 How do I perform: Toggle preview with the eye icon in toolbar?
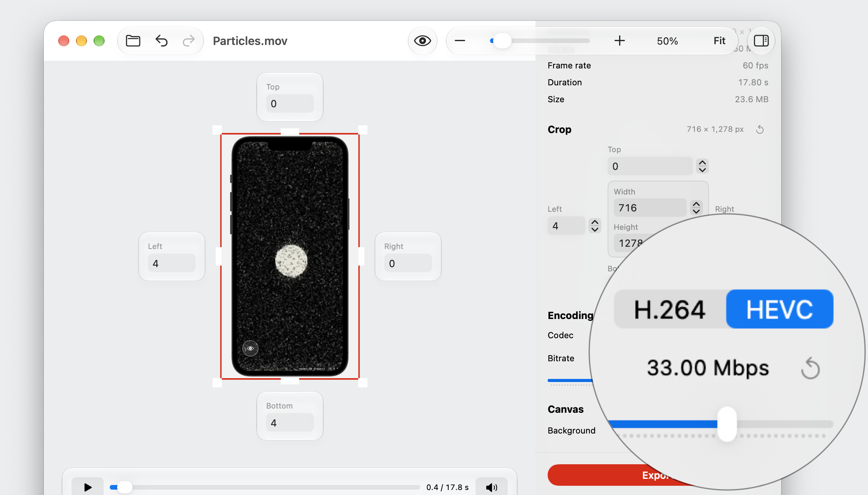[x=422, y=41]
